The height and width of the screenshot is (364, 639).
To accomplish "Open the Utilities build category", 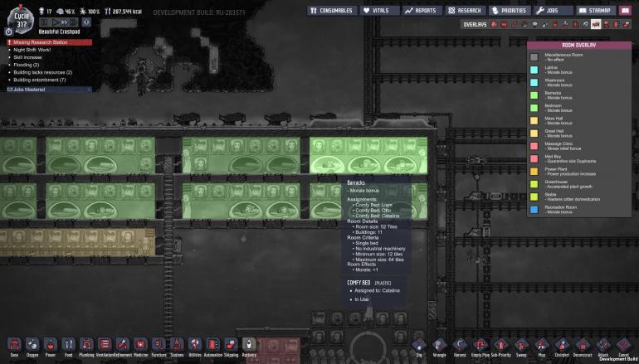I will (x=195, y=345).
